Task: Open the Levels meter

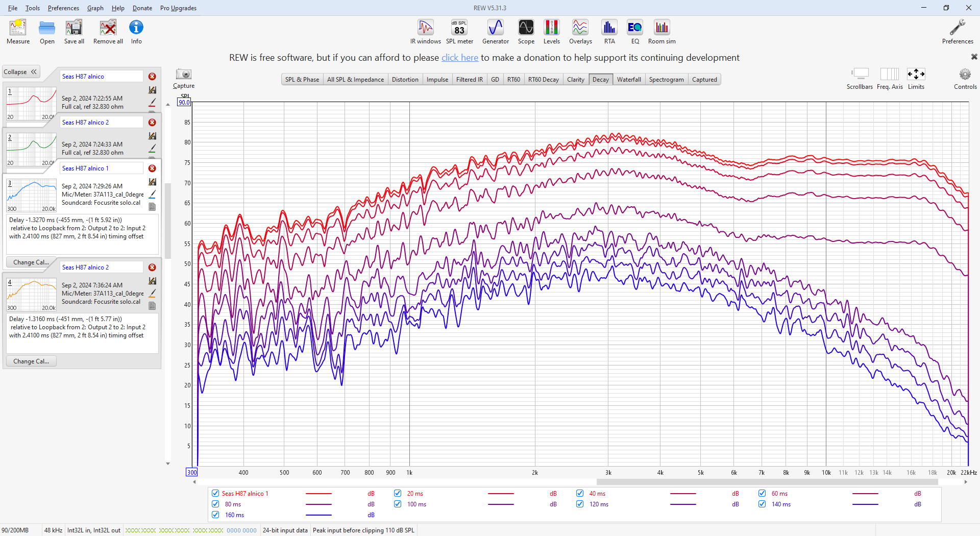Action: [552, 32]
